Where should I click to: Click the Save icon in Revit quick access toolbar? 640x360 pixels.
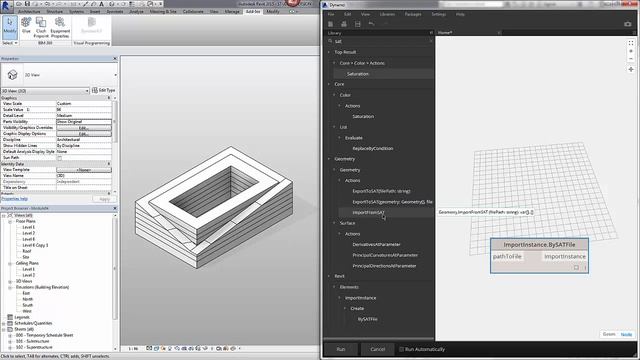click(27, 4)
